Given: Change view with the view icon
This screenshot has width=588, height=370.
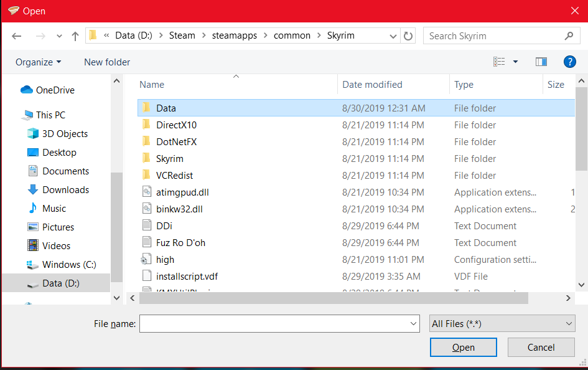Looking at the screenshot, I should [x=499, y=62].
